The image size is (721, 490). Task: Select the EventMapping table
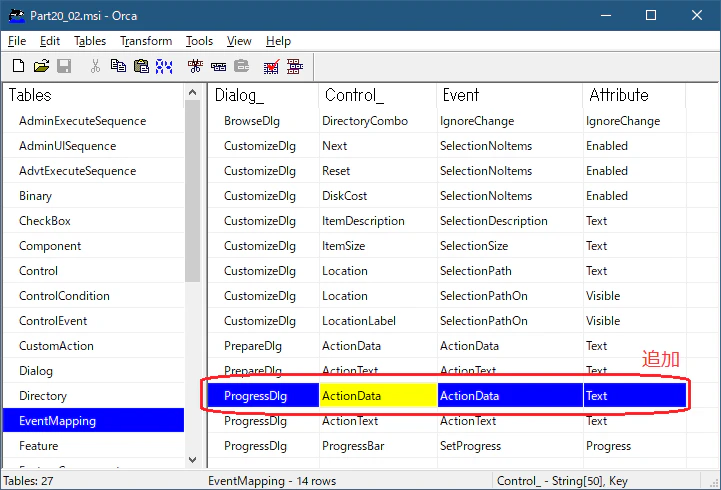94,421
